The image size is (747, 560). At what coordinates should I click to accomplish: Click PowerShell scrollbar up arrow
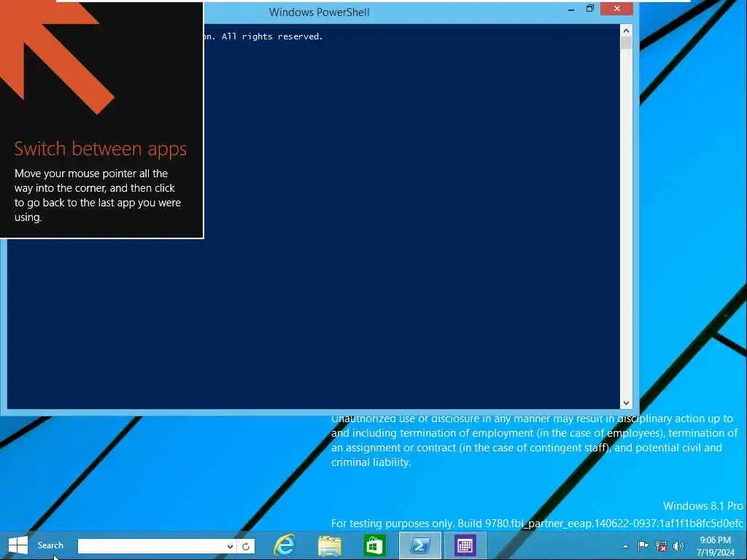[627, 31]
